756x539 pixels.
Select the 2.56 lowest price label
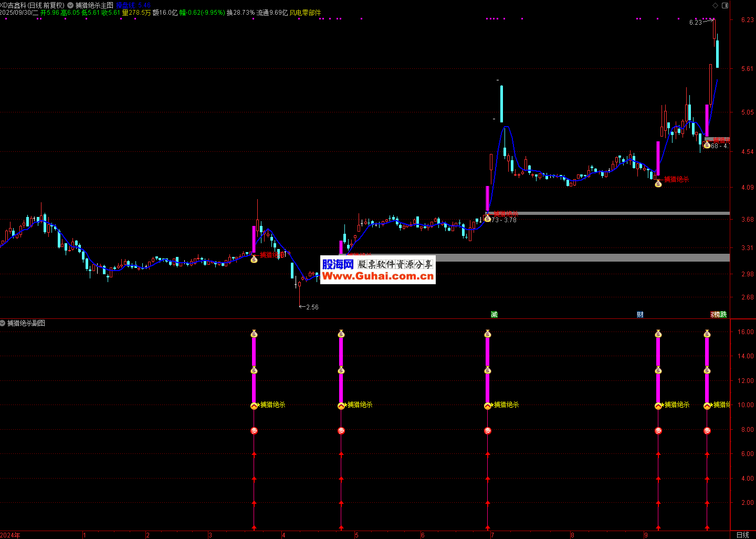(312, 307)
